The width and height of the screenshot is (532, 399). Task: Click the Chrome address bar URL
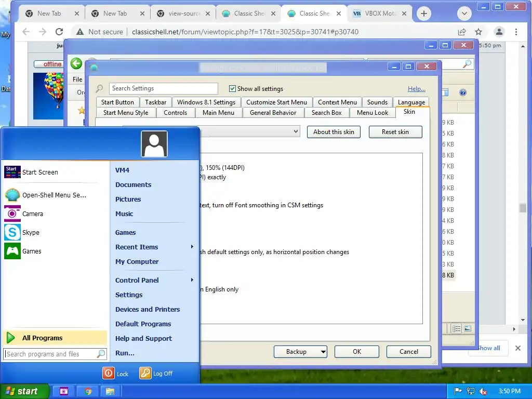245,32
